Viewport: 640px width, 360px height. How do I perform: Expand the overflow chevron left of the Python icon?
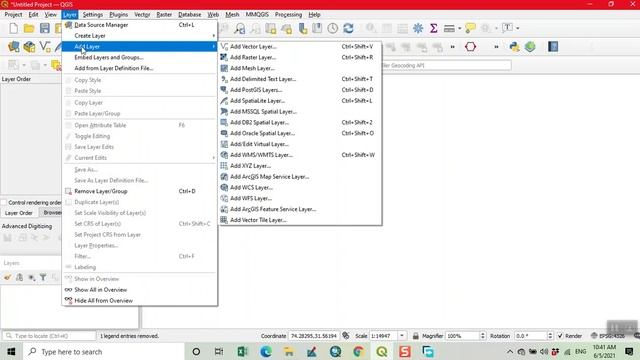(x=496, y=47)
